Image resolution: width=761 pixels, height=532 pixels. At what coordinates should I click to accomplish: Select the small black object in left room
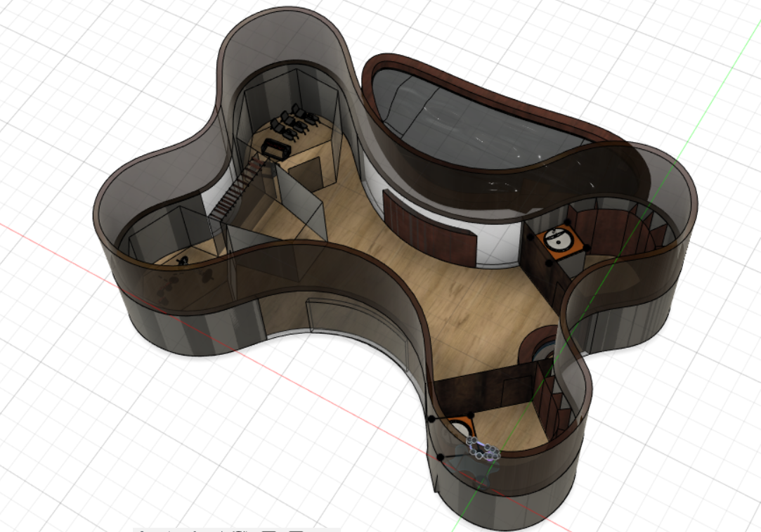183,261
